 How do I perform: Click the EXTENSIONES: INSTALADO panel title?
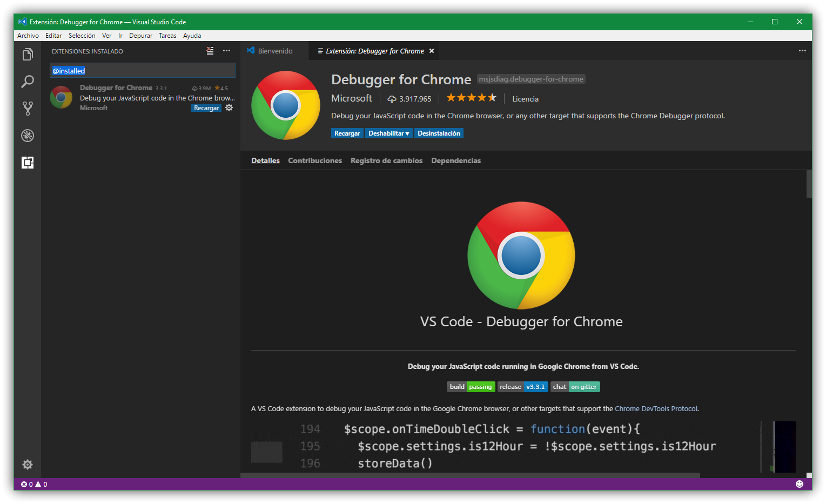(88, 51)
